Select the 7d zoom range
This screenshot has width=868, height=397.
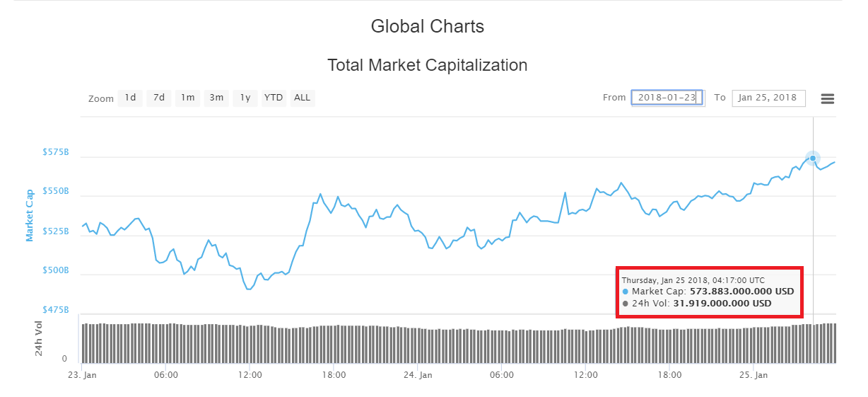tap(159, 98)
